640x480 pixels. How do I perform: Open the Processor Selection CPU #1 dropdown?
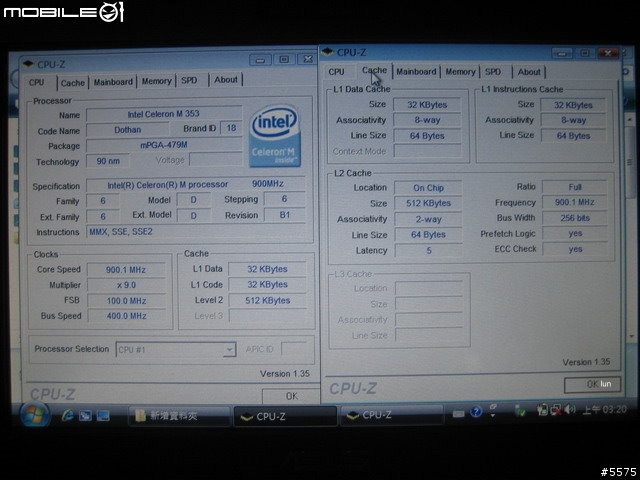(x=176, y=349)
